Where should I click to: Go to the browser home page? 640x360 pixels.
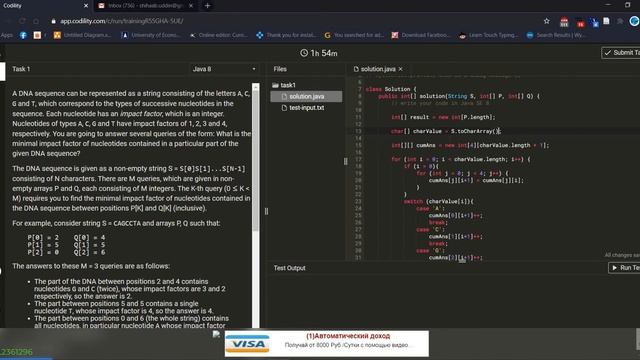click(36, 21)
